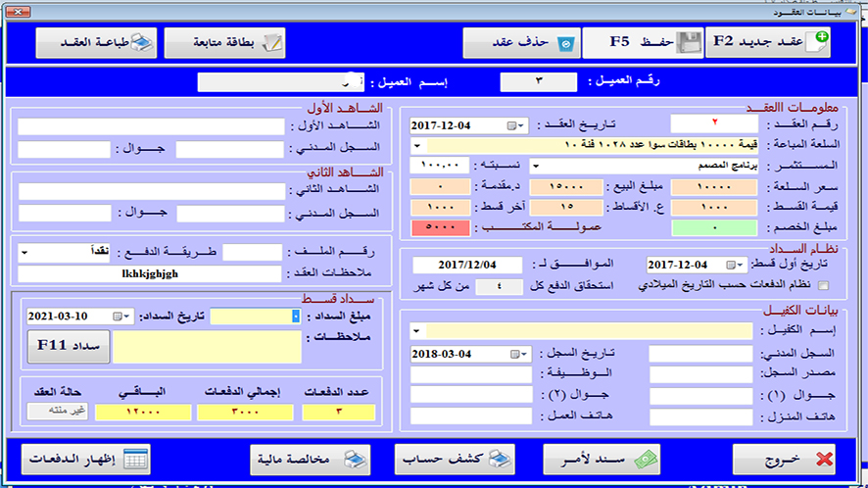Screen dimensions: 868x488
Task: Show payments (إظهار الدفعات) table
Action: (88, 459)
